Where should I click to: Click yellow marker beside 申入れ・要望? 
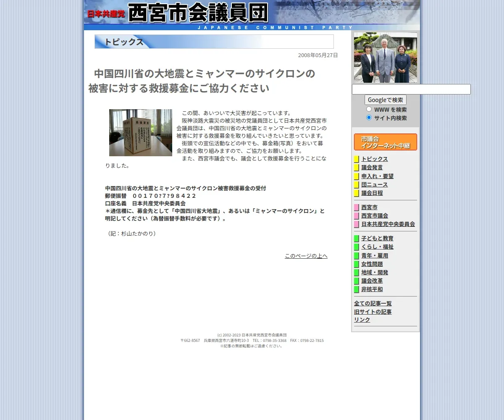coord(357,176)
